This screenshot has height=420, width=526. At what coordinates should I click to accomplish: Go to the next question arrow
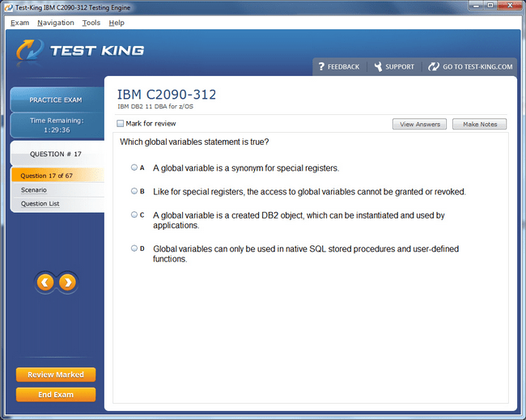(67, 282)
